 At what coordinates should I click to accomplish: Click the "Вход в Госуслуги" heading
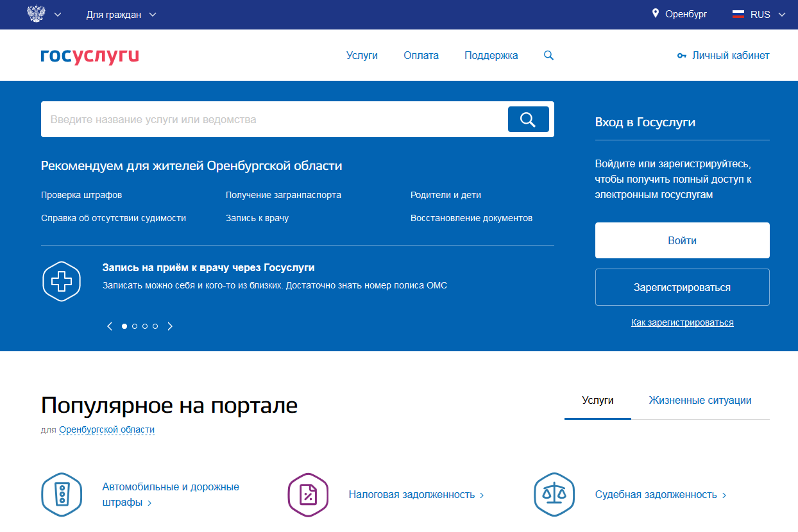coord(645,122)
